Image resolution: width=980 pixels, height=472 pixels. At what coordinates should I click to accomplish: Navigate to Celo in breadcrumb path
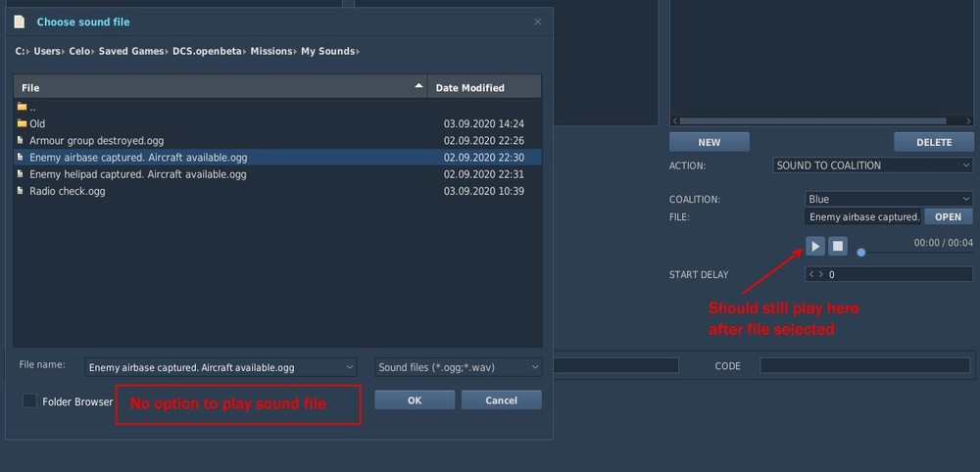(79, 51)
